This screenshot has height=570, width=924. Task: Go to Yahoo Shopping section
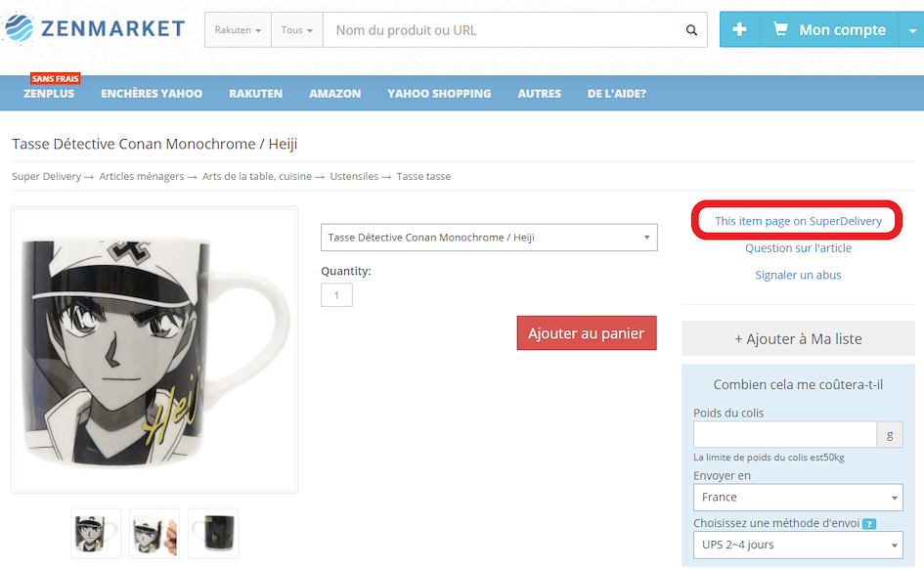click(439, 94)
